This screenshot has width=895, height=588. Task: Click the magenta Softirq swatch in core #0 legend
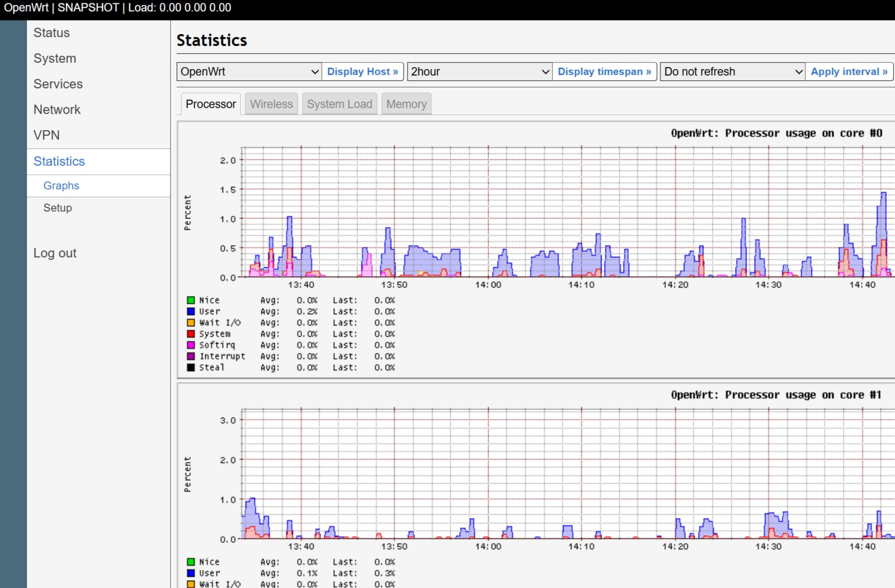tap(191, 346)
